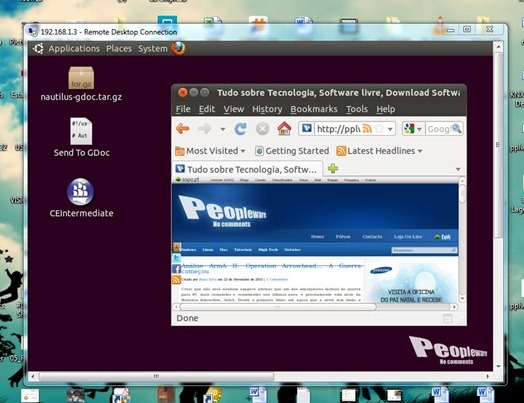Viewport: 524px width, 403px height.
Task: Click the orange RSS icon on page sidebar
Action: click(176, 280)
